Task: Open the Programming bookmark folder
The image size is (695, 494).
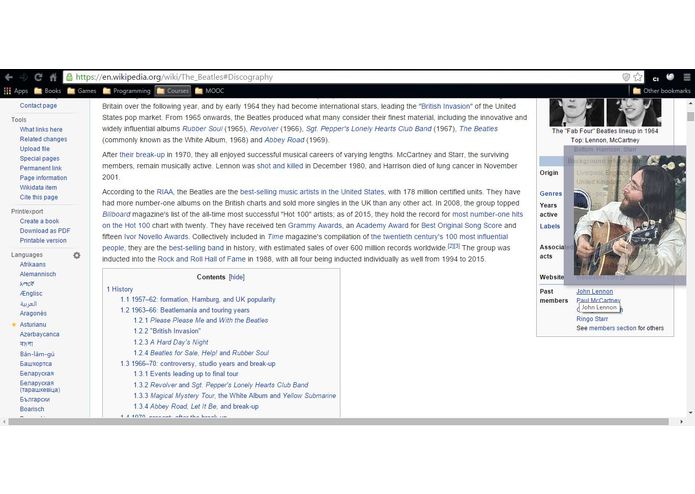Action: click(x=127, y=91)
